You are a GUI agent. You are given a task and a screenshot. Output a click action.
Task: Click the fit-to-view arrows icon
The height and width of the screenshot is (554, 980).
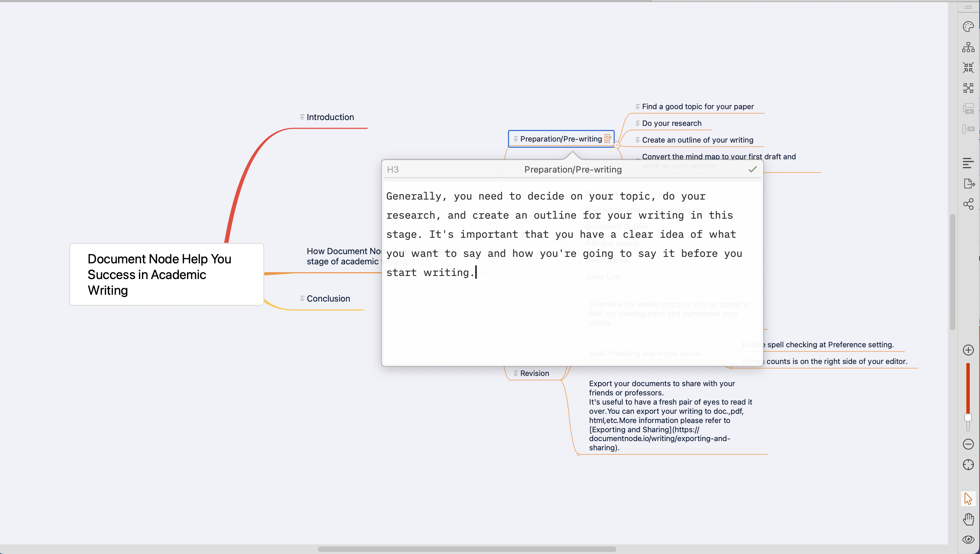click(x=969, y=67)
